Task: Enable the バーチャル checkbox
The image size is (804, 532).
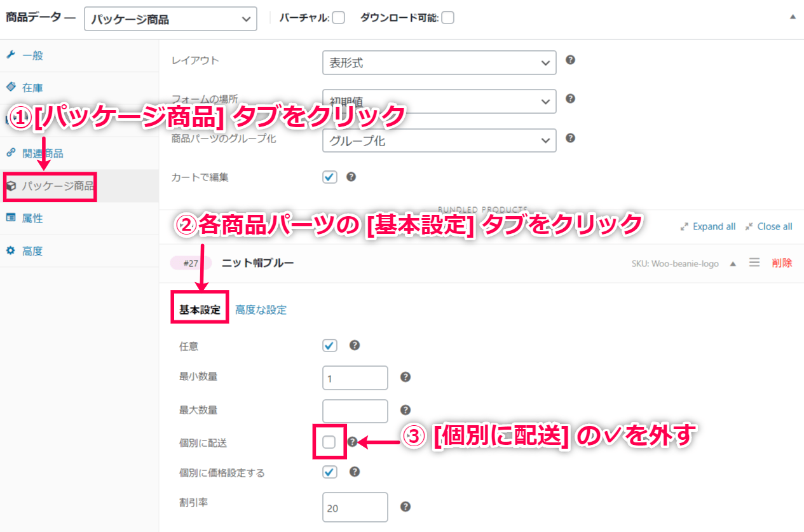Action: click(338, 18)
